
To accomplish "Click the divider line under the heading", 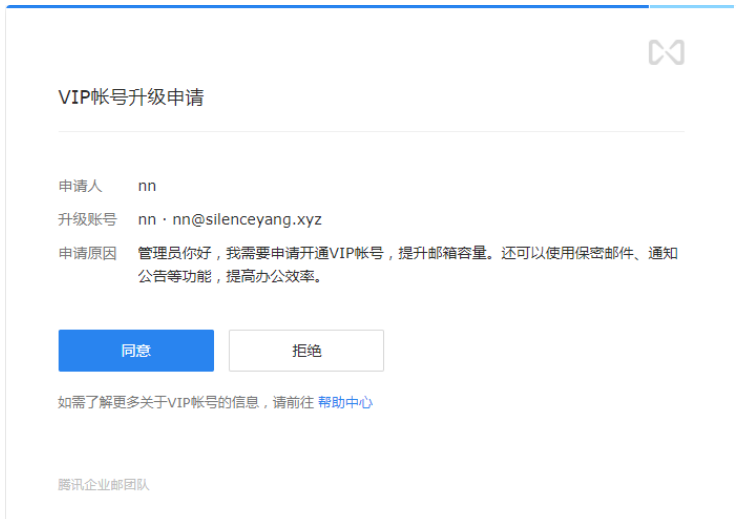I will 371,131.
